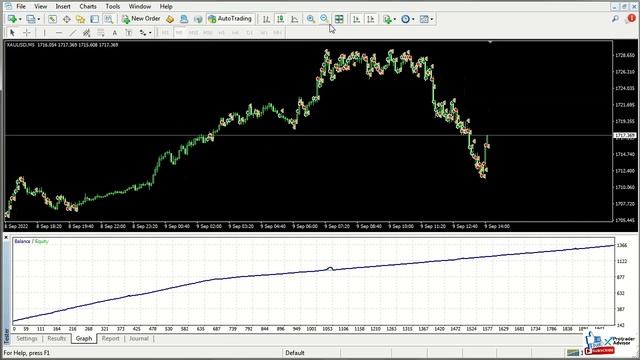The image size is (640, 360).
Task: Show the Market Watch window
Action: coord(53,19)
